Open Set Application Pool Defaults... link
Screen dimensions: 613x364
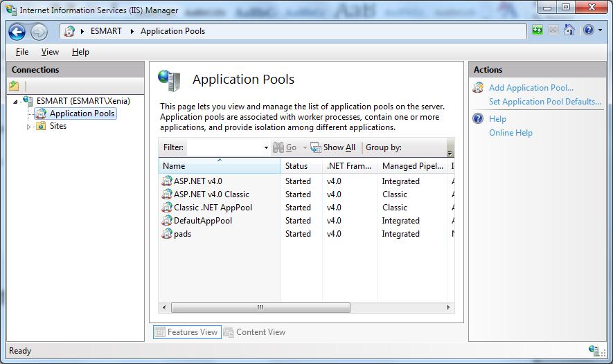(x=545, y=102)
